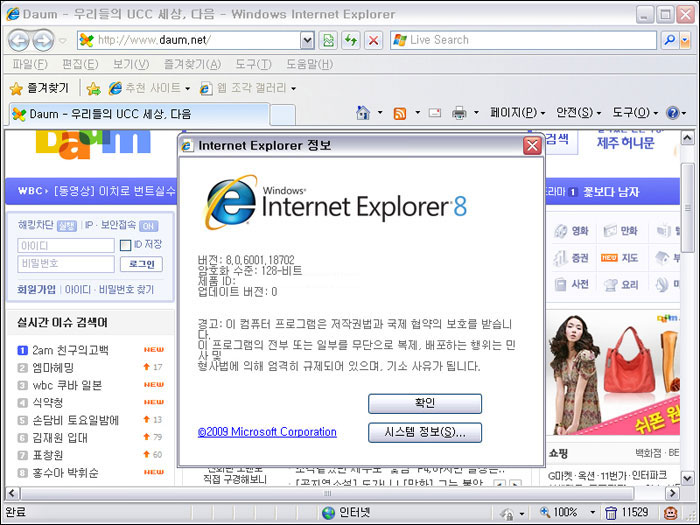Open the 편집(E) menu

coord(80,65)
